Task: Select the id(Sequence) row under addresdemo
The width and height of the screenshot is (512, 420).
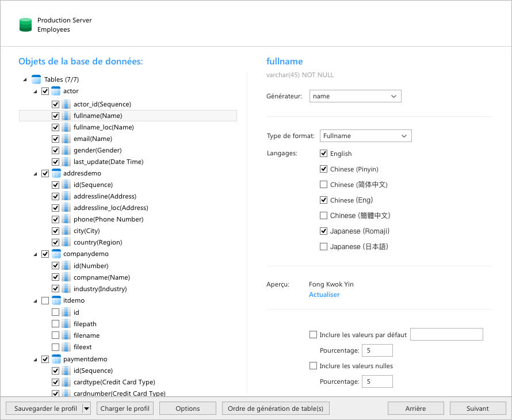Action: click(128, 185)
